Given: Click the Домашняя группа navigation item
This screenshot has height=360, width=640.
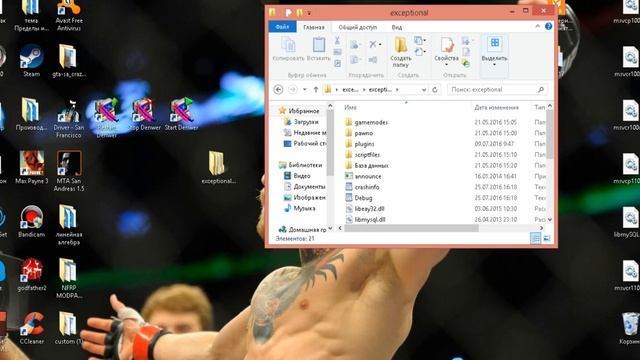Looking at the screenshot, I should [302, 230].
